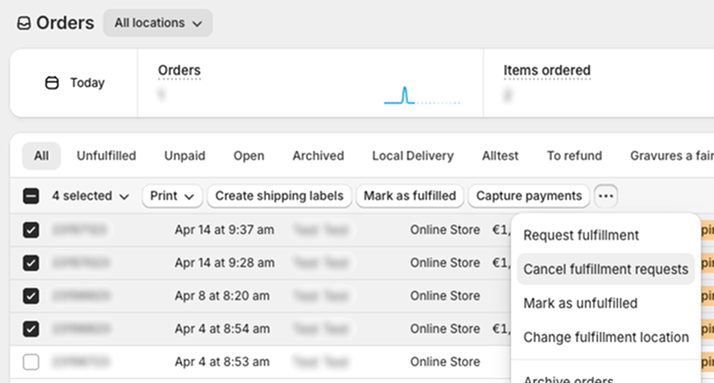
Task: Deselect all orders via header checkbox
Action: [31, 196]
